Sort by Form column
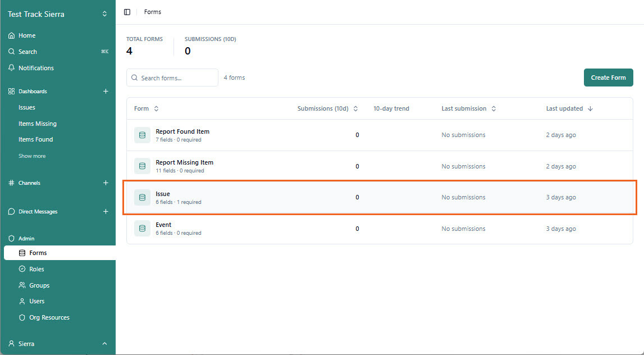 [146, 108]
